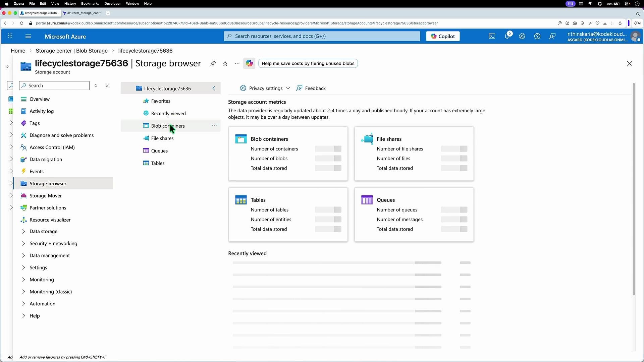Click global Azure search box

[x=322, y=36]
